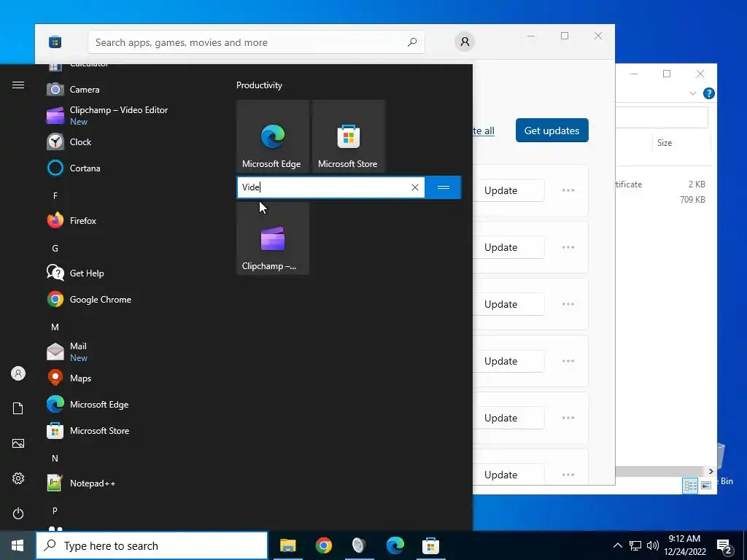
Task: Open volume control in system tray
Action: pos(653,545)
